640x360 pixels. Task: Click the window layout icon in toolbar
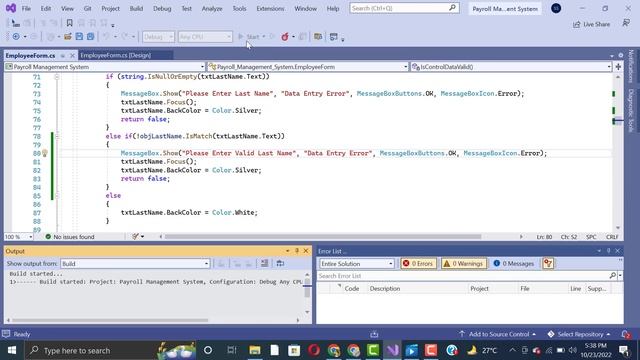(x=333, y=37)
